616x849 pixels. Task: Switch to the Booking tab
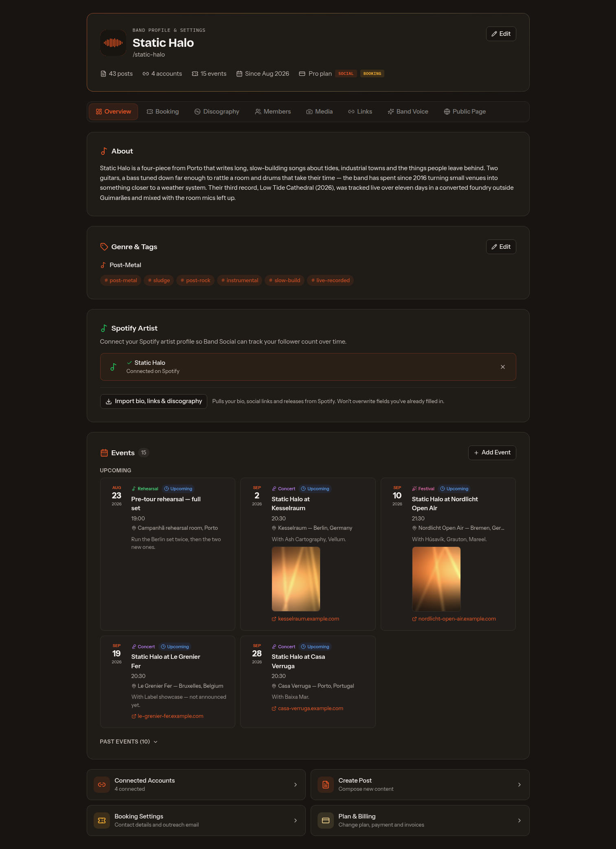click(163, 112)
